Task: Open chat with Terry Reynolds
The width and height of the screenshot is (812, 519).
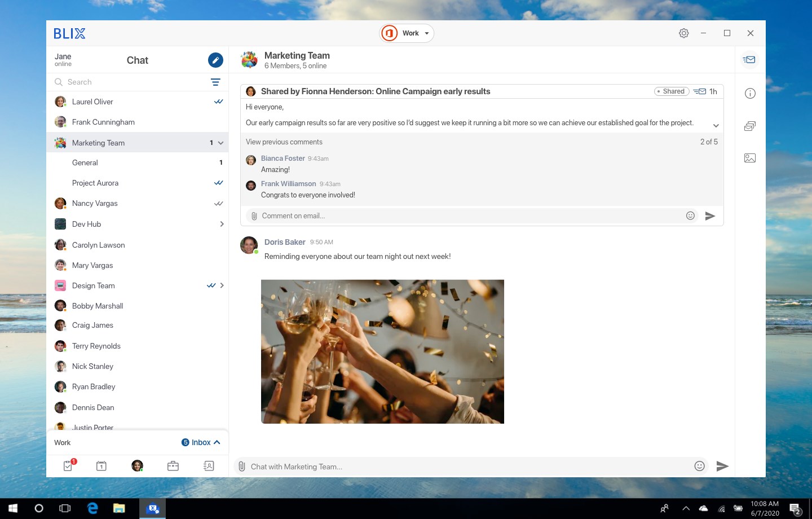Action: point(138,346)
